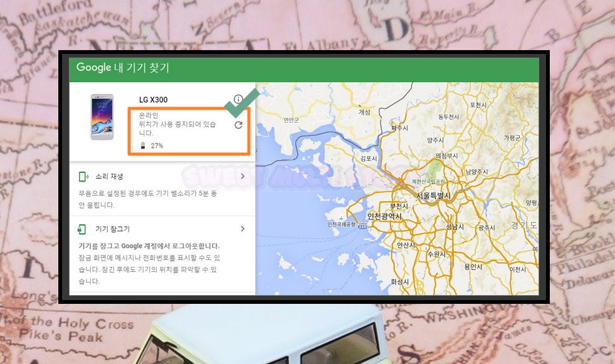Click 김포시 label on the map
This screenshot has height=364, width=615.
369,159
